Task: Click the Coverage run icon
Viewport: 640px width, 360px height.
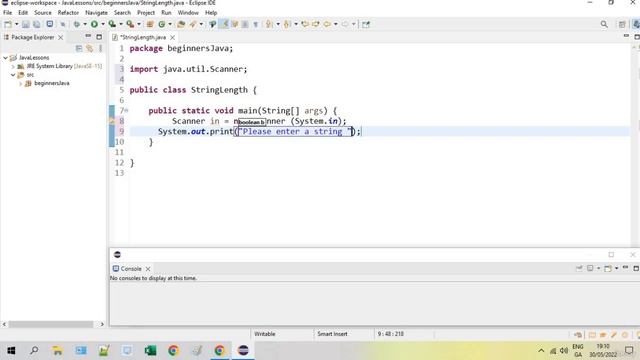Action: pyautogui.click(x=112, y=24)
